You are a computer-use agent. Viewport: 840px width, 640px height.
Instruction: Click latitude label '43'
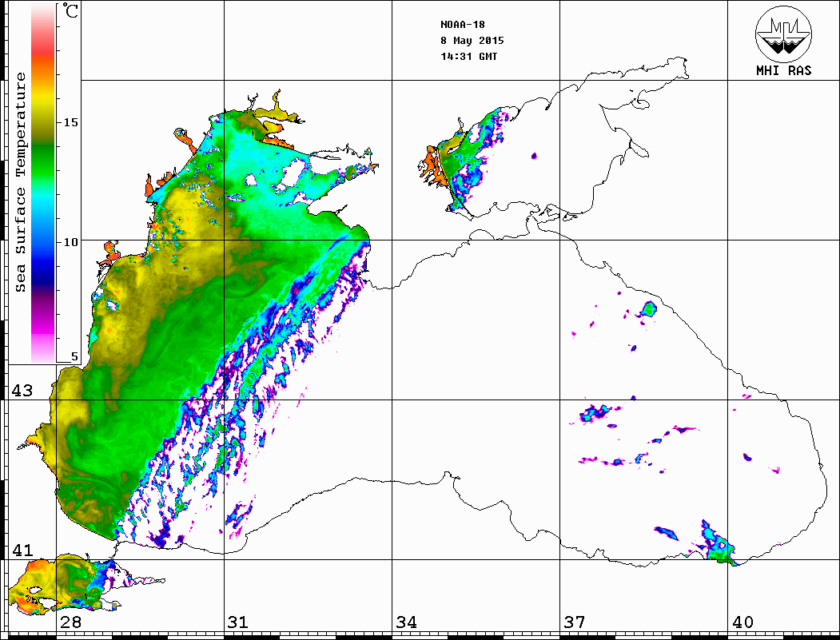[x=22, y=391]
